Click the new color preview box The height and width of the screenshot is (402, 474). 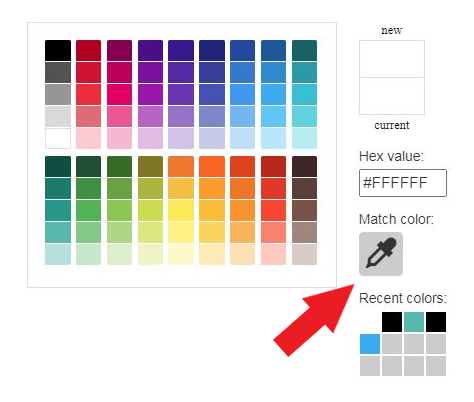point(392,59)
